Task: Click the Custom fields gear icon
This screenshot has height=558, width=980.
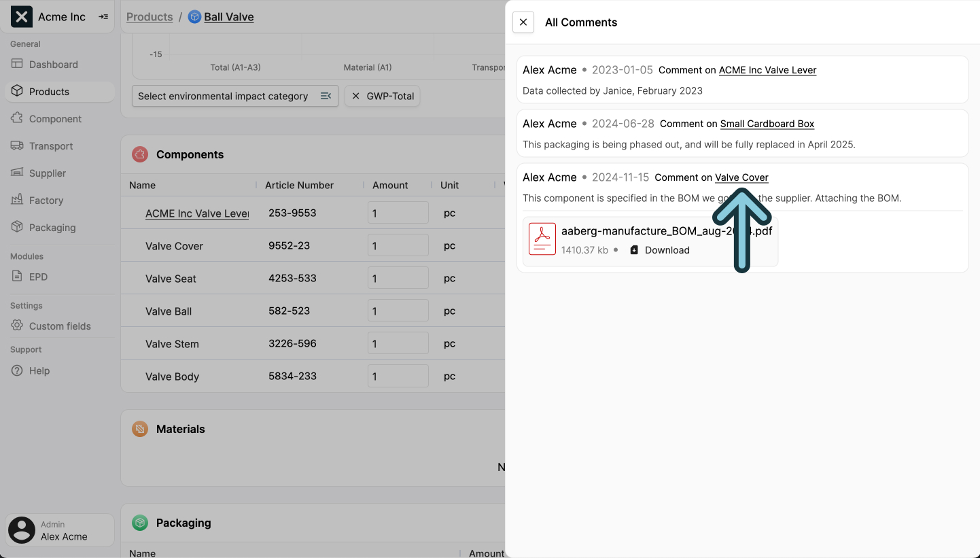Action: pyautogui.click(x=17, y=326)
